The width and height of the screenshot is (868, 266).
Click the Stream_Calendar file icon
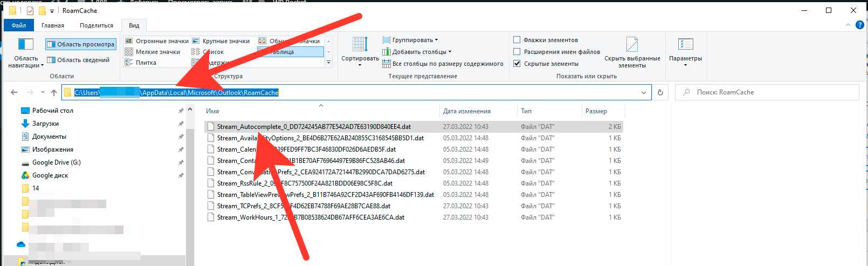pyautogui.click(x=211, y=149)
